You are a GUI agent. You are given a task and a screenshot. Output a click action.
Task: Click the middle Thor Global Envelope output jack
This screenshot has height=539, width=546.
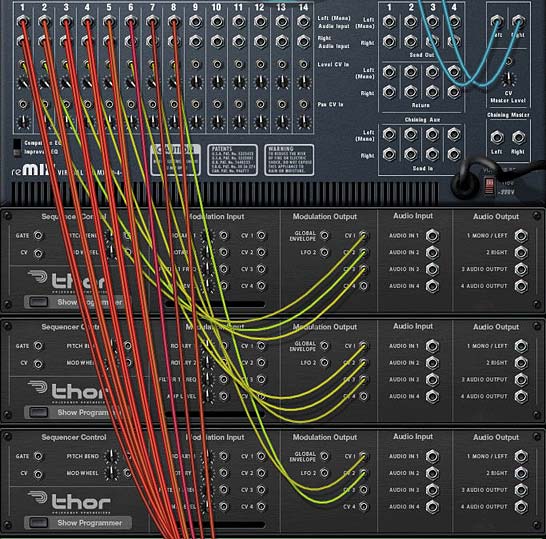[325, 346]
